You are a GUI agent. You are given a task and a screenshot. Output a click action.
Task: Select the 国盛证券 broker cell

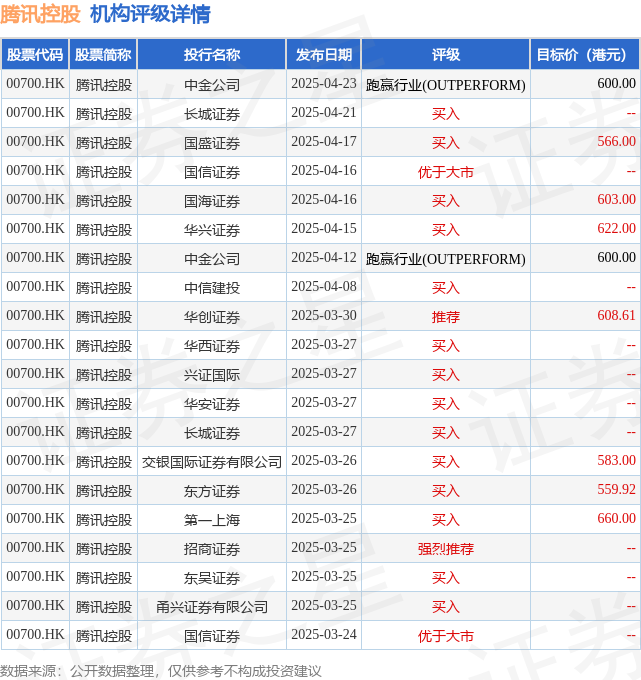point(212,143)
